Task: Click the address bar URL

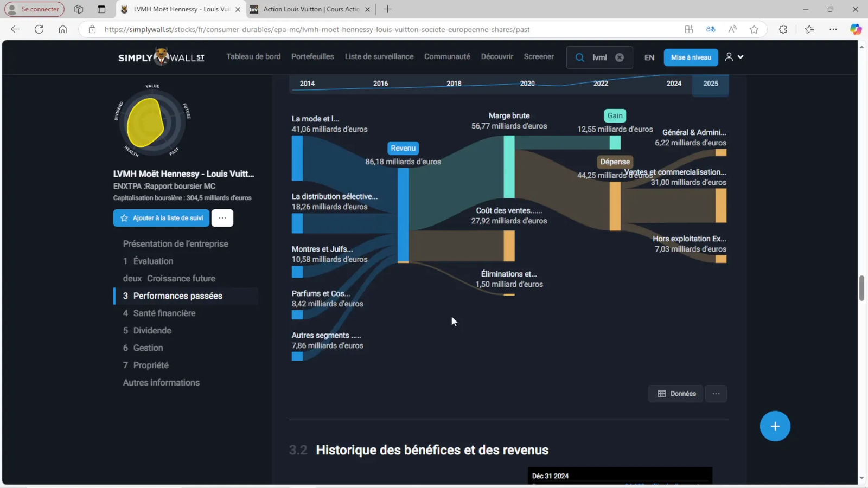Action: 317,29
